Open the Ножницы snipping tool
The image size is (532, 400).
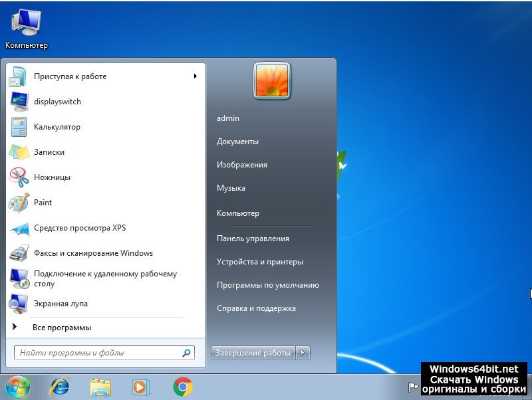coord(52,177)
